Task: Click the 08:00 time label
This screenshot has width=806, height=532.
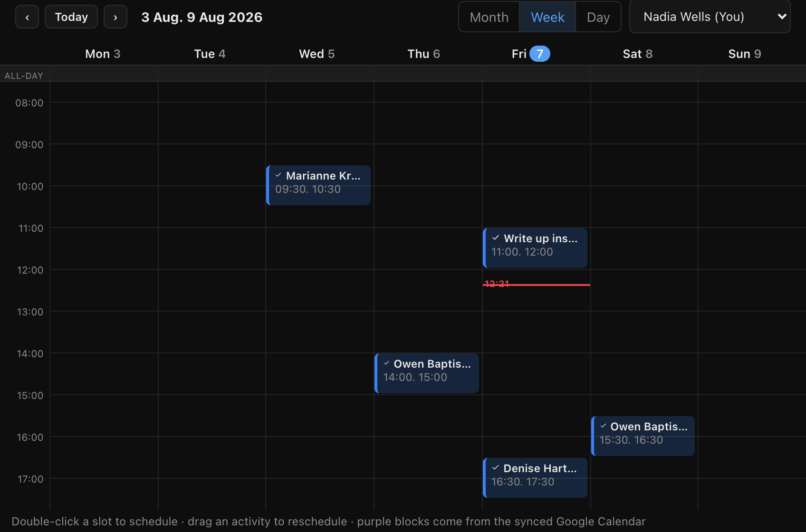Action: pos(29,103)
